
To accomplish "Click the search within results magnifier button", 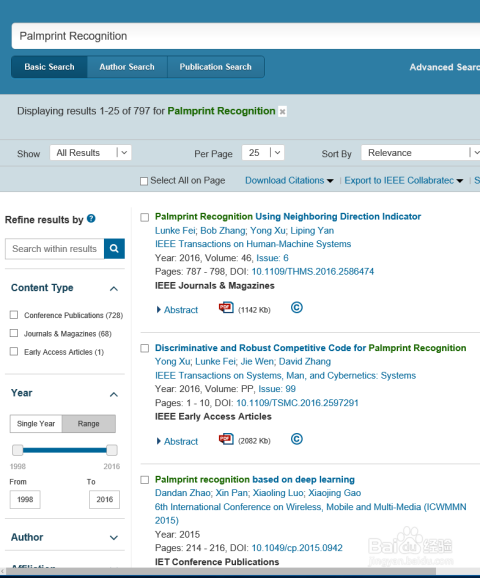I will [114, 249].
